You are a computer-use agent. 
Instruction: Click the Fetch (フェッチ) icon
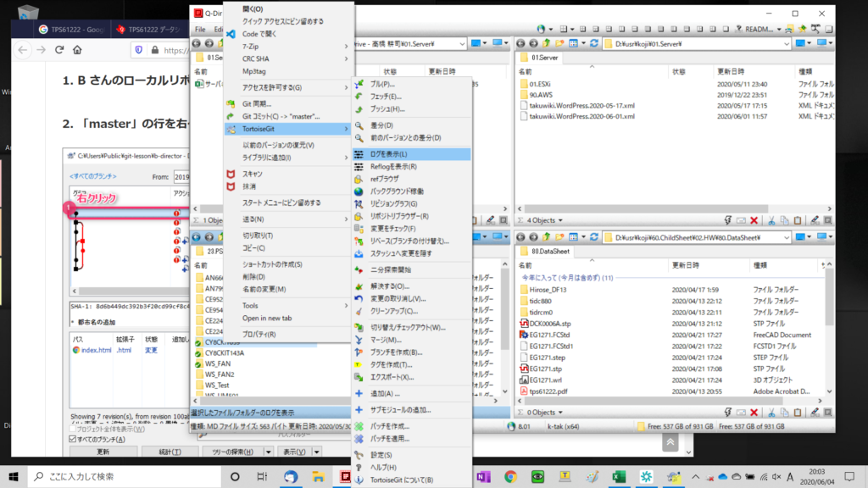(x=359, y=97)
